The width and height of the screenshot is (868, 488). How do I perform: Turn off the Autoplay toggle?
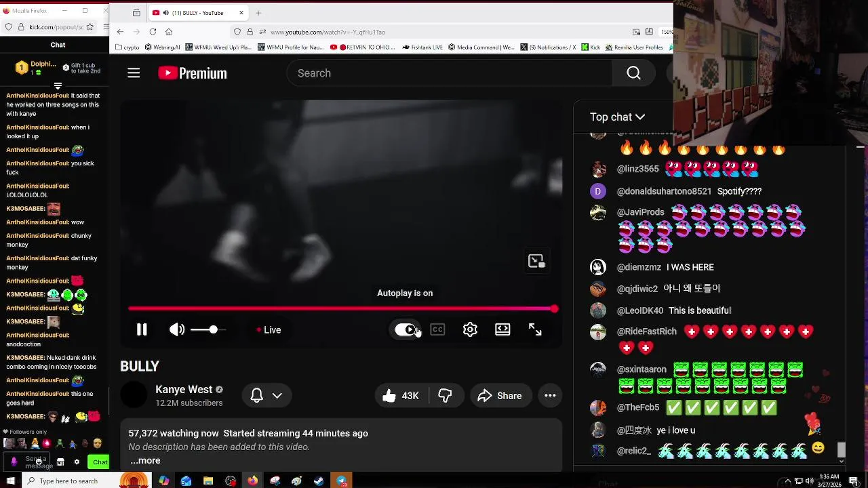(x=406, y=330)
